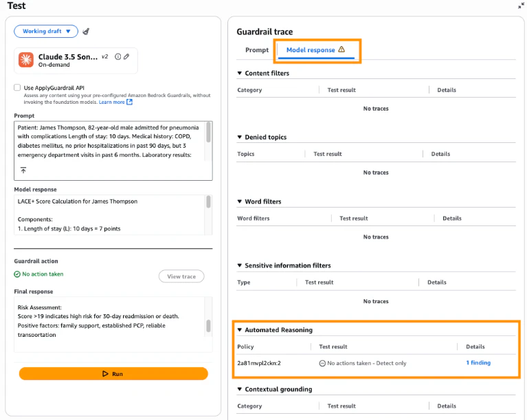
Task: Collapse the Contextual grounding section
Action: point(240,389)
